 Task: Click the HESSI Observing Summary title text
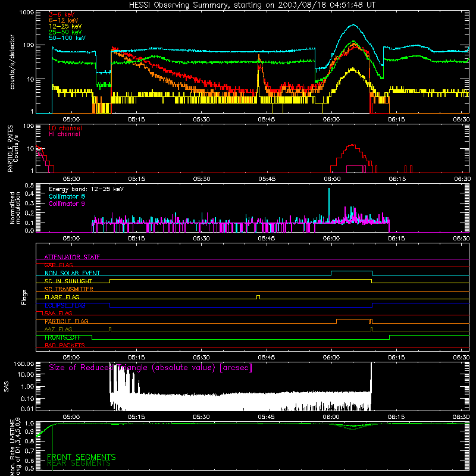click(x=252, y=5)
